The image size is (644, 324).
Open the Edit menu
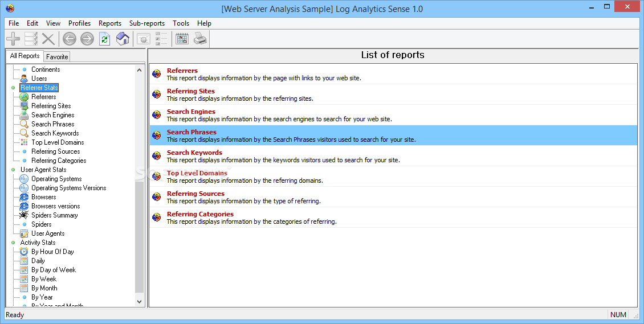point(32,23)
